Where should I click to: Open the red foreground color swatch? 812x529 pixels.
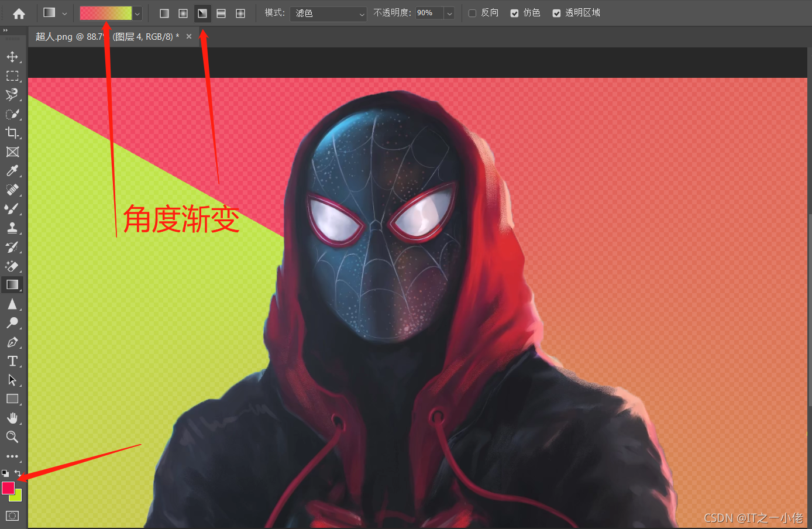tap(8, 487)
